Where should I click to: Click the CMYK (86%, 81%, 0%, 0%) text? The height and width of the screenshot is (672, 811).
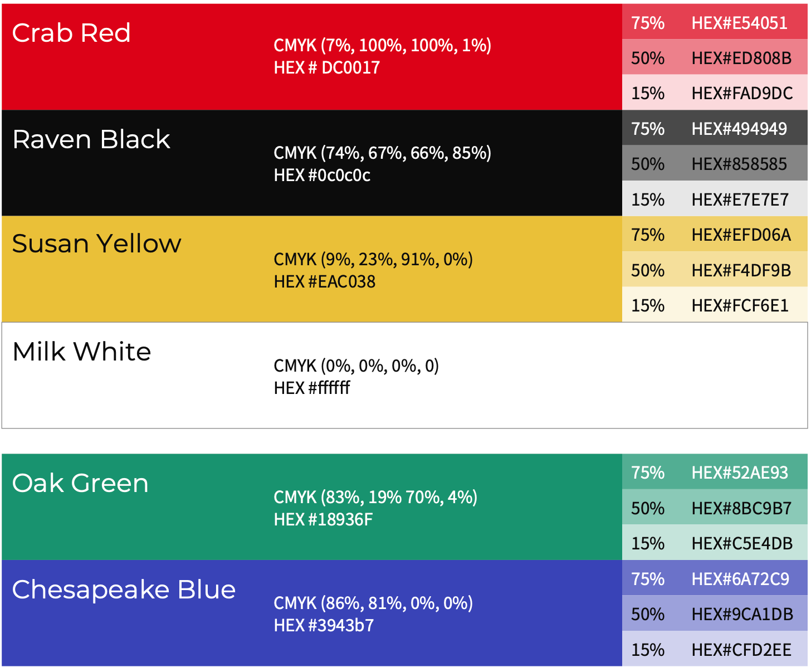coord(373,603)
